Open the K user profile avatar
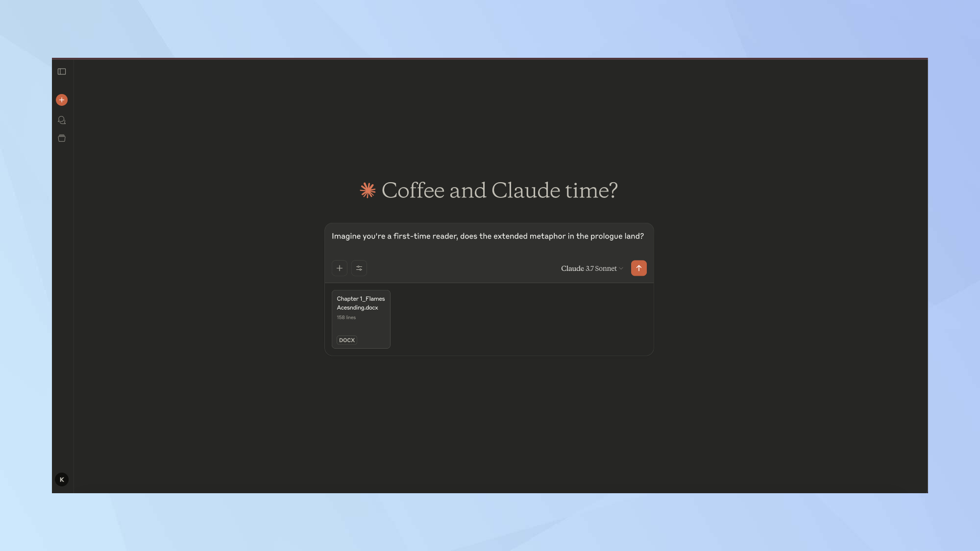 pyautogui.click(x=62, y=479)
